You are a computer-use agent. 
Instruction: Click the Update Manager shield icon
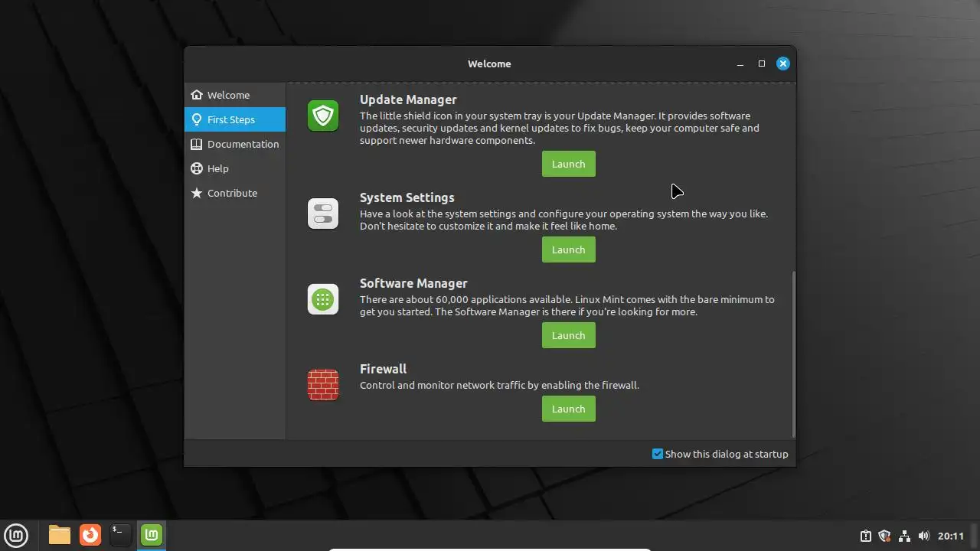[x=323, y=116]
